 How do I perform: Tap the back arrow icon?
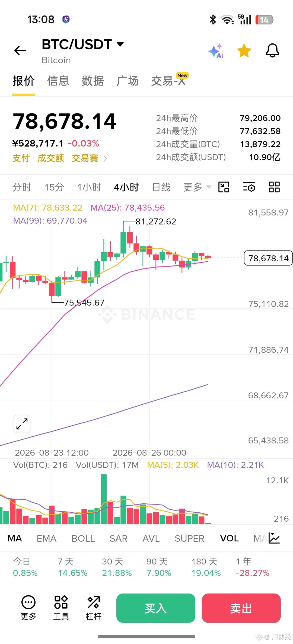click(20, 50)
